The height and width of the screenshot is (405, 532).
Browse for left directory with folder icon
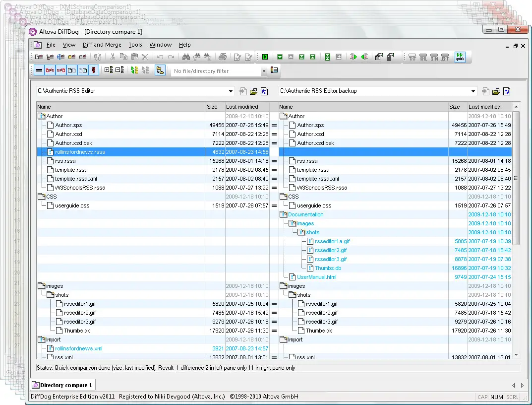253,91
